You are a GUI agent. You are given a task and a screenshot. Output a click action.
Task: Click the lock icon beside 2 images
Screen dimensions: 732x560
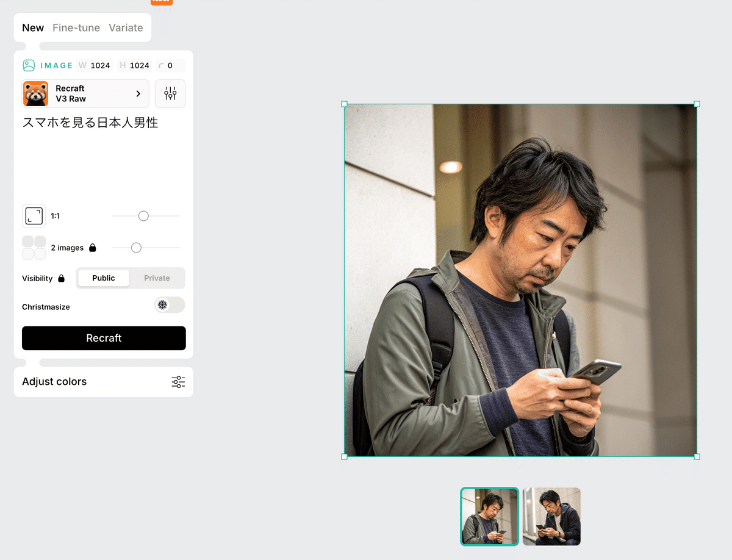(93, 248)
